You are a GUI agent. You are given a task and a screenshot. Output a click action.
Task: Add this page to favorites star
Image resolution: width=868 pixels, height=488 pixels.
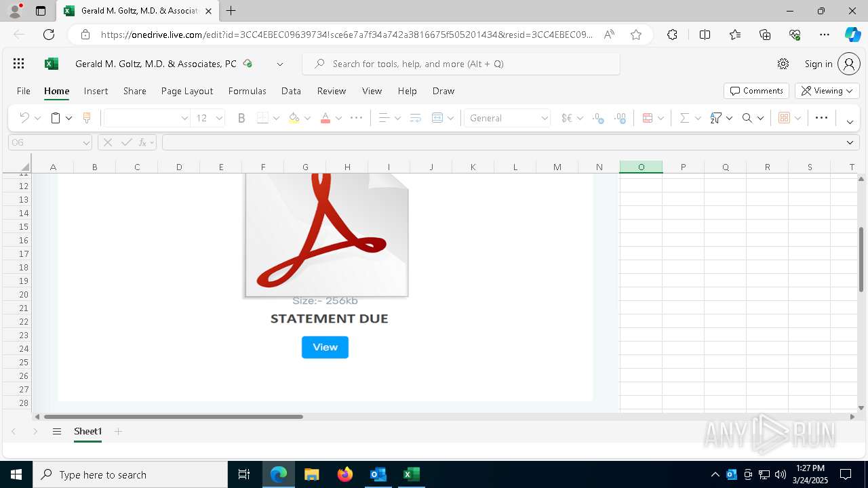636,35
